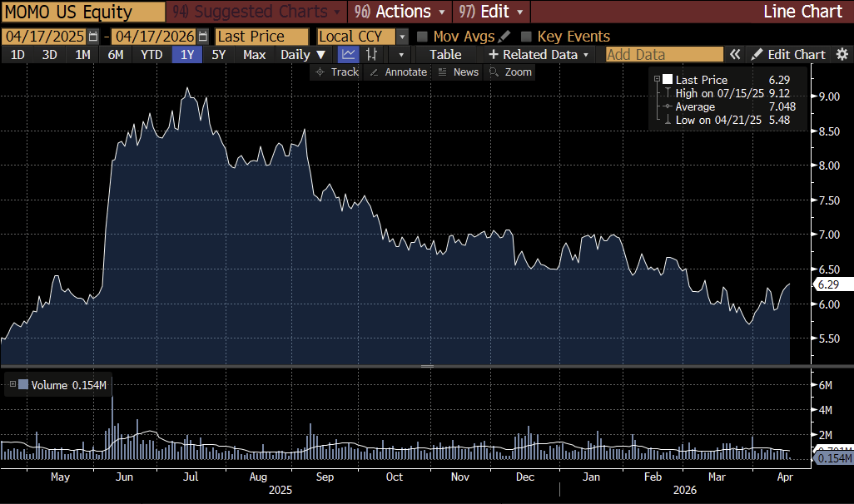Select the 5Y range tab
Image resolution: width=854 pixels, height=504 pixels.
[x=218, y=54]
